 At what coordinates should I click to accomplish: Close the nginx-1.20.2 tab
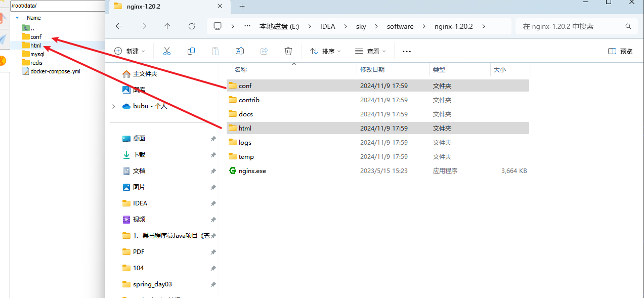pyautogui.click(x=220, y=6)
